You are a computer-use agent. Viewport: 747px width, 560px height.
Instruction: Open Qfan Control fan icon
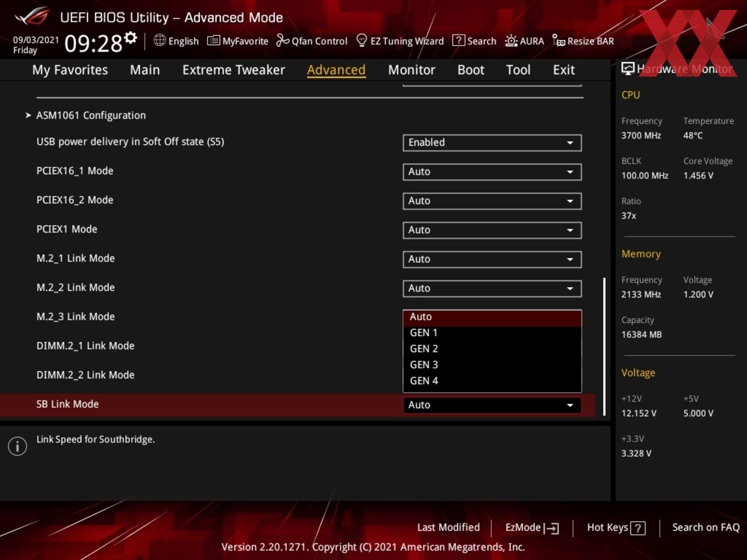click(282, 40)
